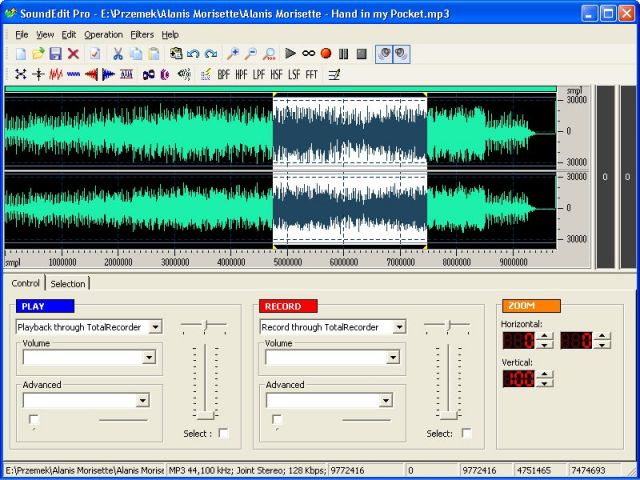Click the paste-from-file icon beside Undo
Viewport: 640px width, 480px height.
click(x=176, y=54)
